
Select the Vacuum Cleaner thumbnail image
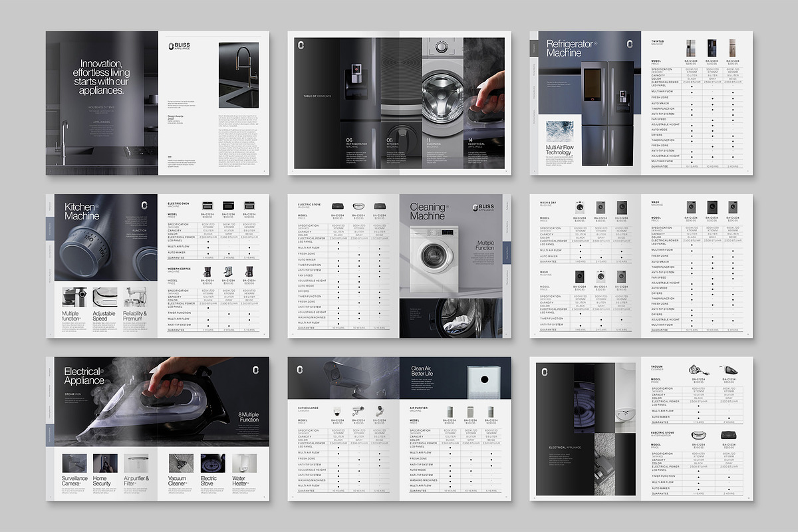pos(180,464)
